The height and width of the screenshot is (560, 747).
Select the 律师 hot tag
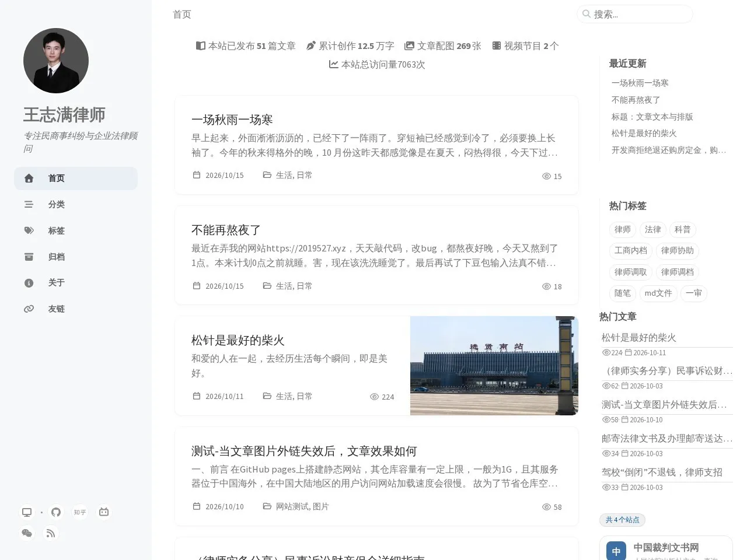(623, 229)
